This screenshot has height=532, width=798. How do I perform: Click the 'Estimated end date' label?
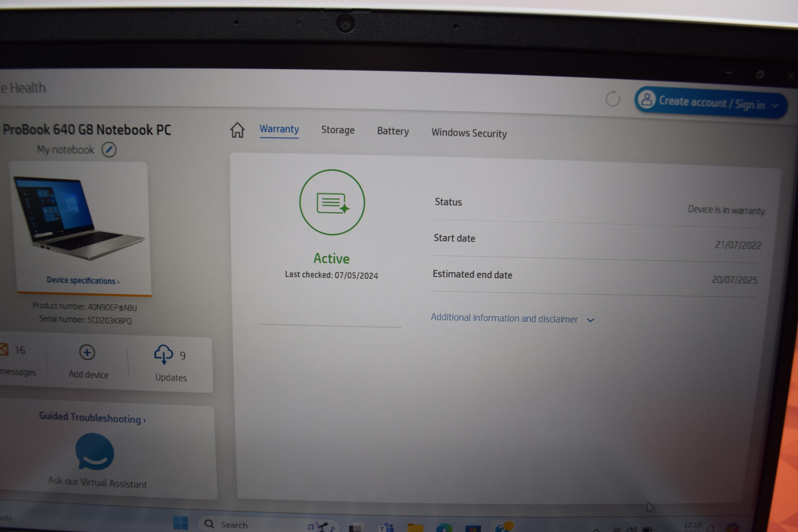472,274
